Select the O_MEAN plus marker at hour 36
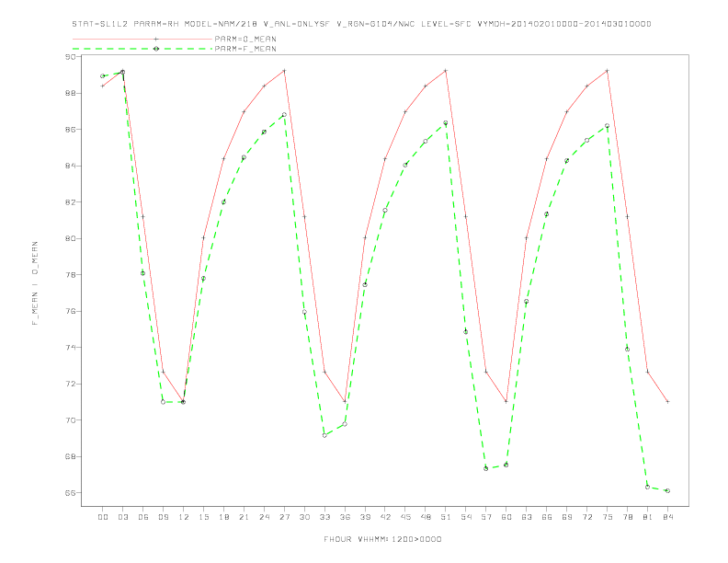 click(345, 401)
